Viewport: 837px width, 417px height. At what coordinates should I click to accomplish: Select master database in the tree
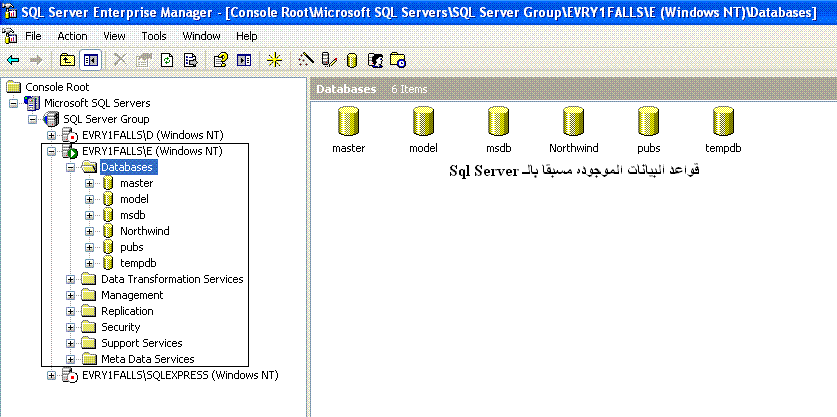click(x=137, y=183)
